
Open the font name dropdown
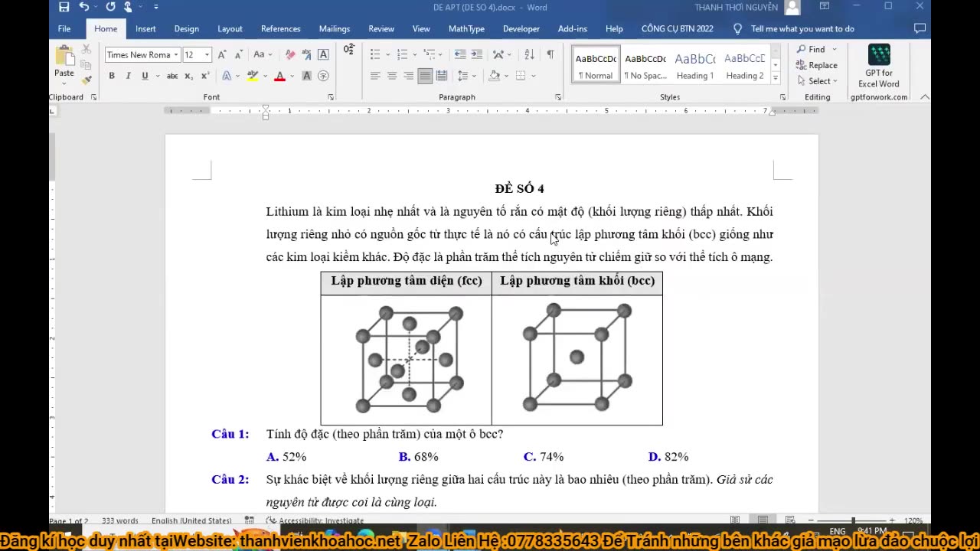point(176,54)
